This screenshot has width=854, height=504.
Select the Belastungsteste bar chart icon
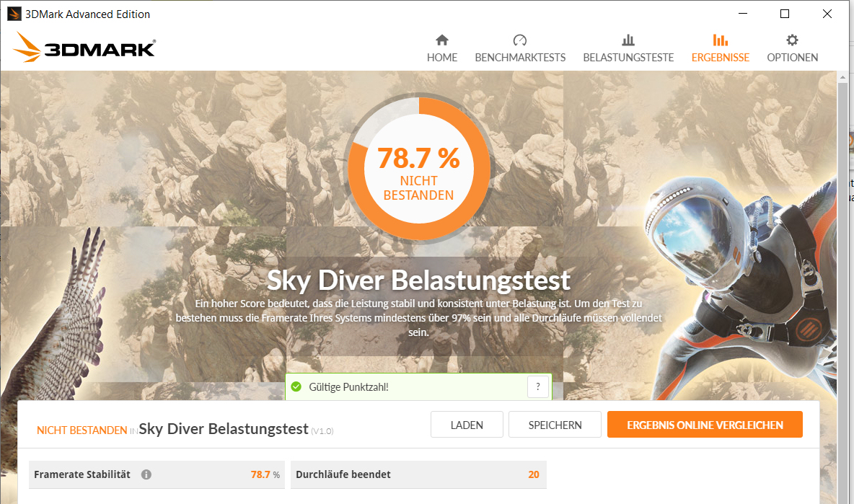(628, 40)
